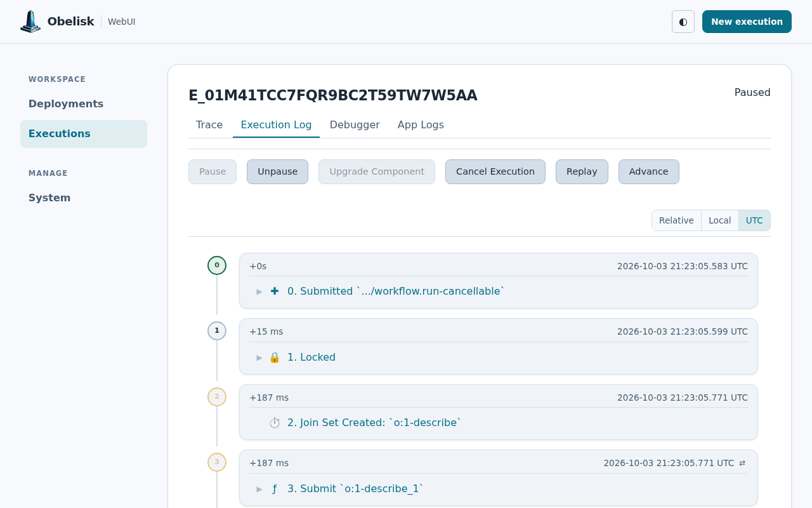Click the execution ID E_01M41TCC7FQR9BC2T59TW7W5AA heading

coord(333,95)
